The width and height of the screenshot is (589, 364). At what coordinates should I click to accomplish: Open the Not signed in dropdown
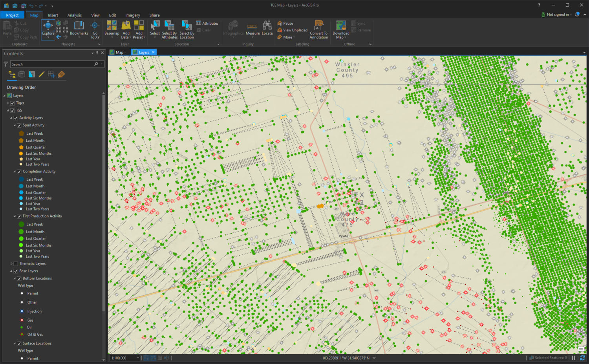tap(556, 15)
